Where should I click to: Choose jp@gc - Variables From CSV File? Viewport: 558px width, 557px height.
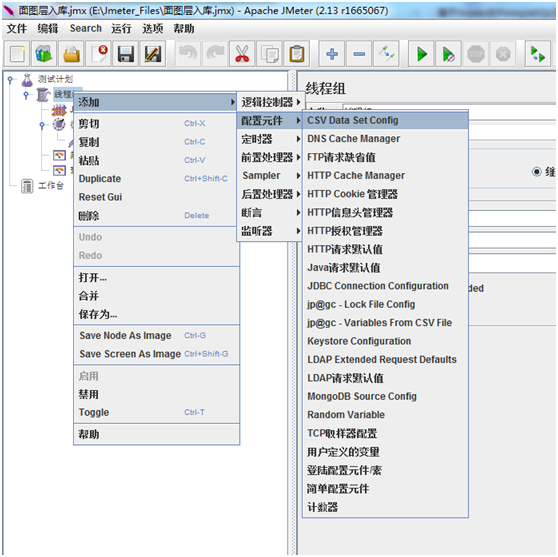pos(385,322)
